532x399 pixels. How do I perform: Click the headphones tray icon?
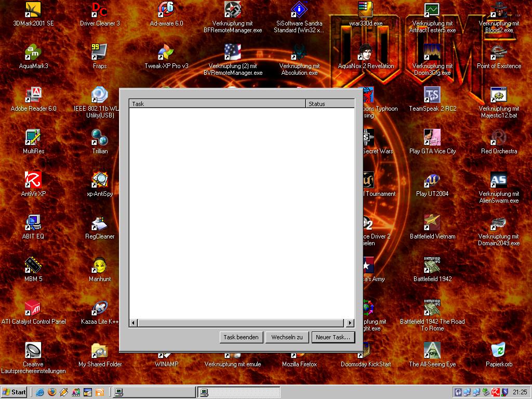[458, 393]
